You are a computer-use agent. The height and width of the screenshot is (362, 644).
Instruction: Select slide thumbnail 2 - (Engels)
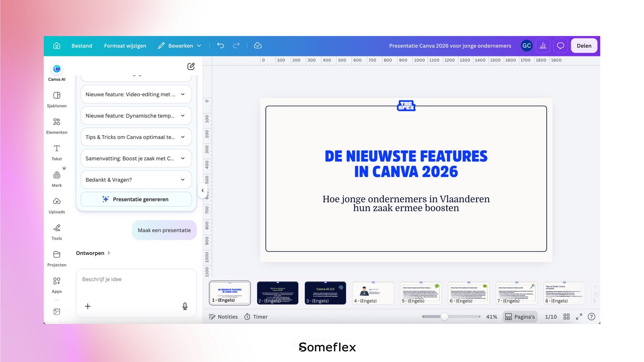[x=278, y=293]
